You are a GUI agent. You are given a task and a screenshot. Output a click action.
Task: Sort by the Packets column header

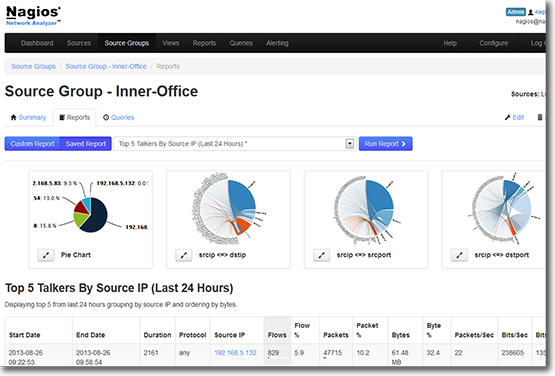tap(336, 335)
